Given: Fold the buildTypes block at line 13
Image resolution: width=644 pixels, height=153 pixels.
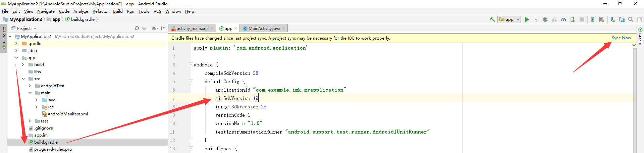Looking at the screenshot, I should coord(191,148).
